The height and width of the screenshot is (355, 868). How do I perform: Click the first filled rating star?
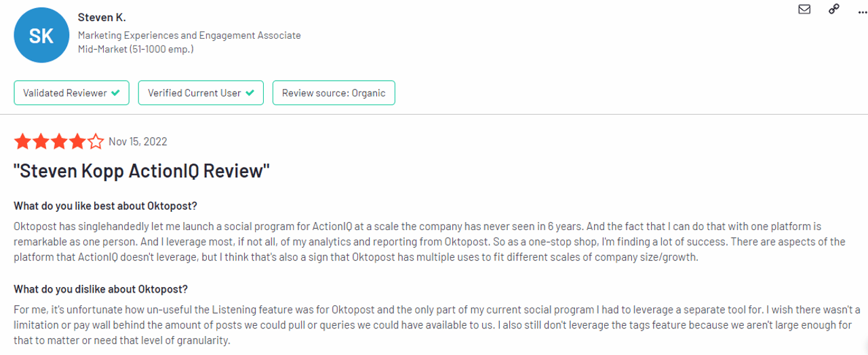tap(22, 142)
